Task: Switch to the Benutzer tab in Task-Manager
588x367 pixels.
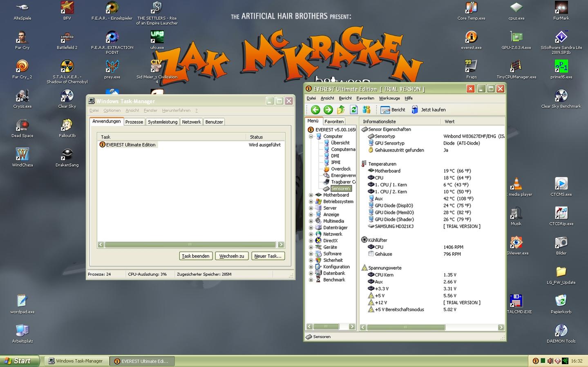Action: coord(214,122)
